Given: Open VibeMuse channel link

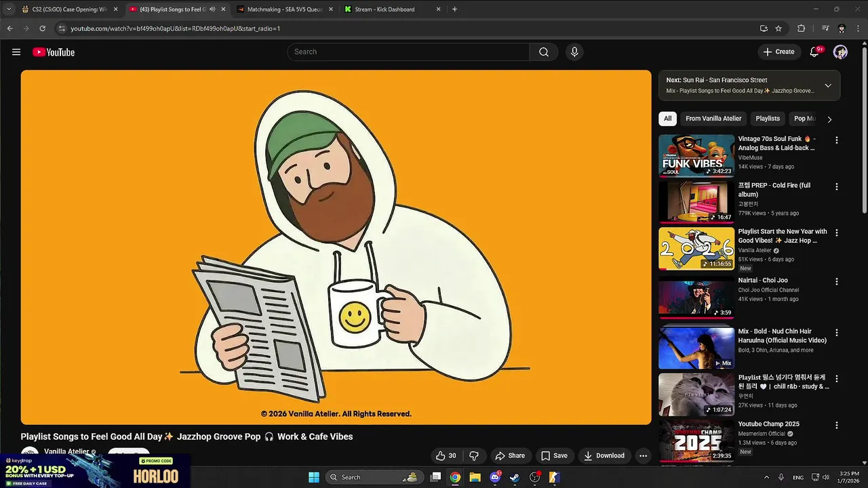Looking at the screenshot, I should pyautogui.click(x=750, y=157).
